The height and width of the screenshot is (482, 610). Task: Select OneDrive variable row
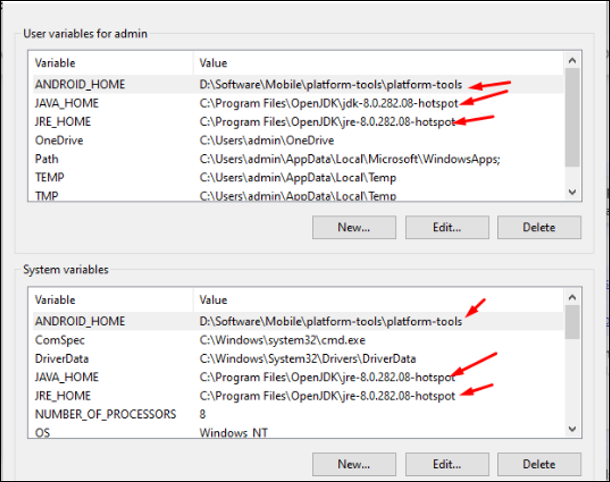298,140
